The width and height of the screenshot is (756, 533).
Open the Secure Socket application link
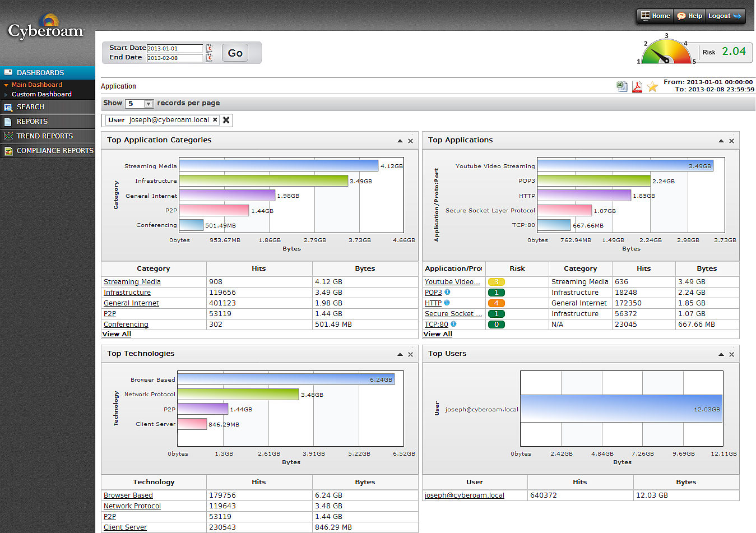(x=453, y=314)
